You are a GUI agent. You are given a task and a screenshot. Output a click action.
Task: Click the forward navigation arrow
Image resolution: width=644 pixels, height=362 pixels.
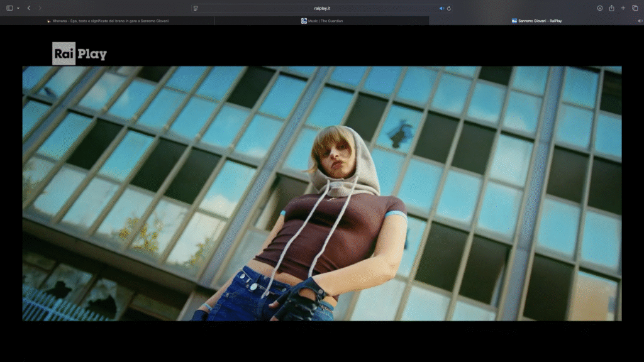coord(40,8)
